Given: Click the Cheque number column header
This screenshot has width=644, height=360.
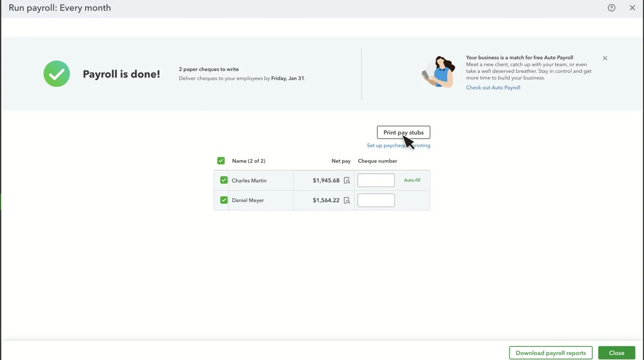Looking at the screenshot, I should pos(378,161).
